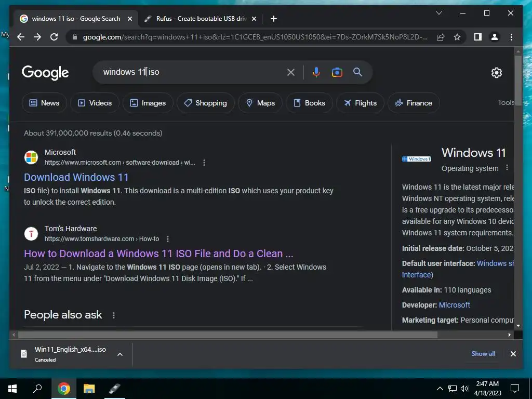Go forward with the forward arrow
Screen dimensions: 532x399
pos(37,37)
